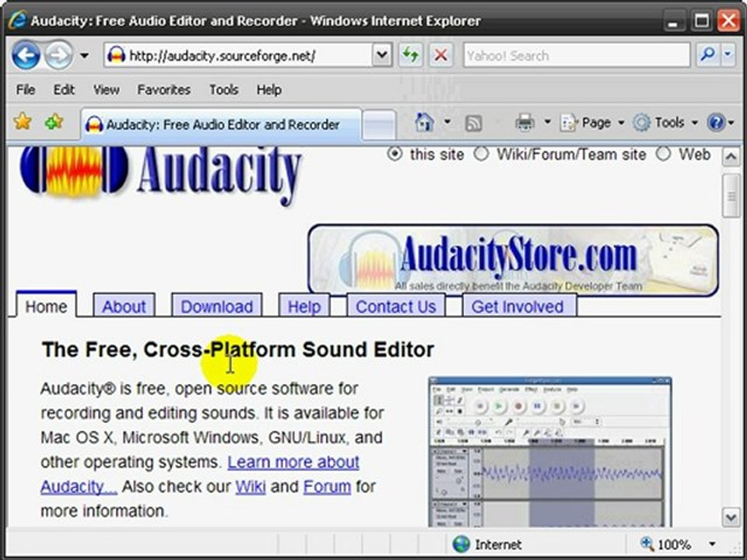Switch to the Home page tab
The height and width of the screenshot is (560, 747).
(46, 306)
